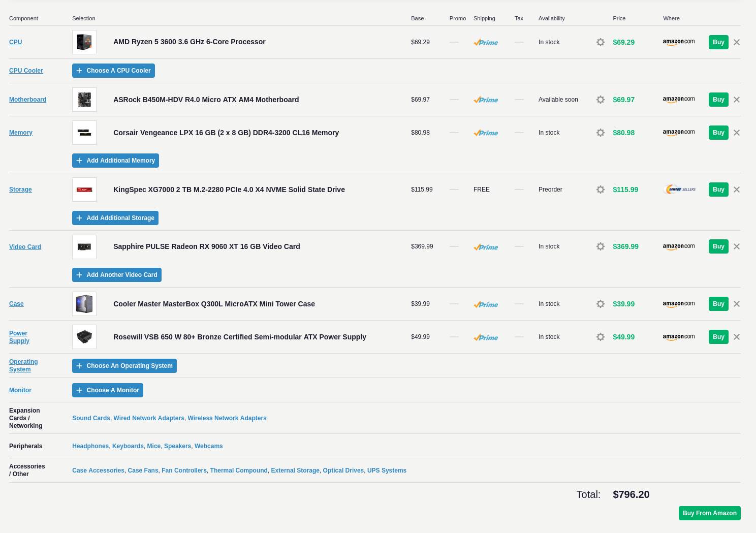756x533 pixels.
Task: Remove the Cooler Master MasterBox case
Action: pos(737,304)
